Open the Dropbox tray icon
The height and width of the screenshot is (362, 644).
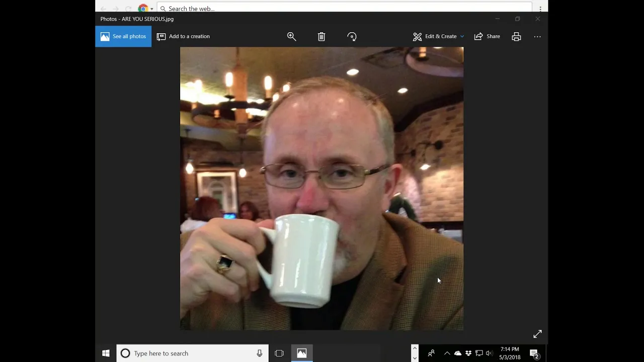click(468, 353)
